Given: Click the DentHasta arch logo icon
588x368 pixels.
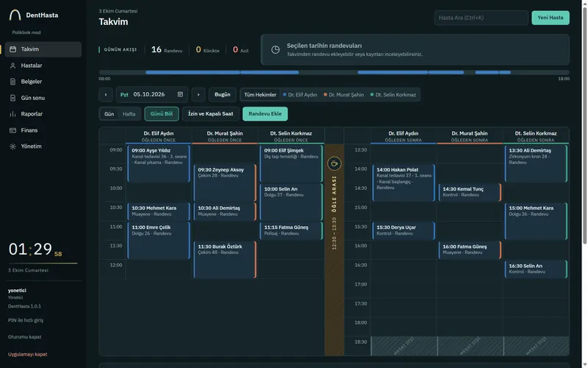Looking at the screenshot, I should (x=15, y=15).
